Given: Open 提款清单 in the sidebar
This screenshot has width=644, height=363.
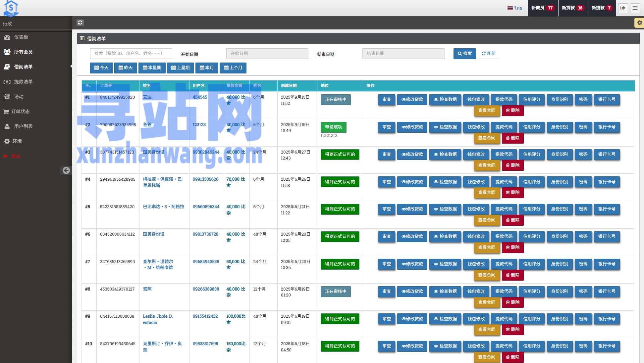Looking at the screenshot, I should coord(23,82).
